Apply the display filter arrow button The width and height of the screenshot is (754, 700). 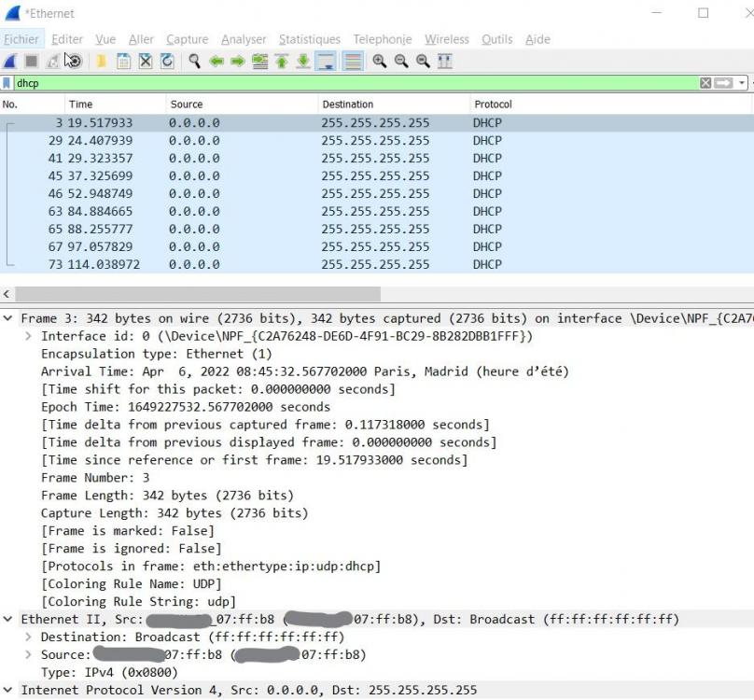pos(724,83)
